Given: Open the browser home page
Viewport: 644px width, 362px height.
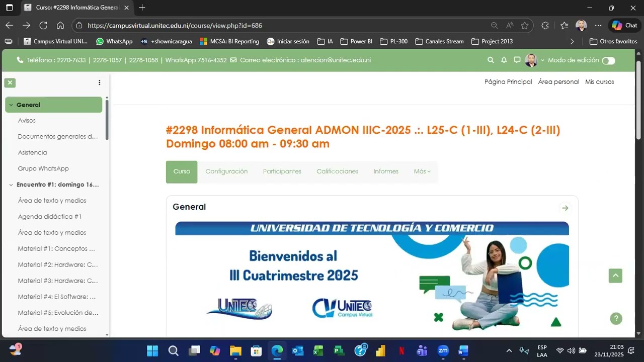Looking at the screenshot, I should [x=60, y=25].
